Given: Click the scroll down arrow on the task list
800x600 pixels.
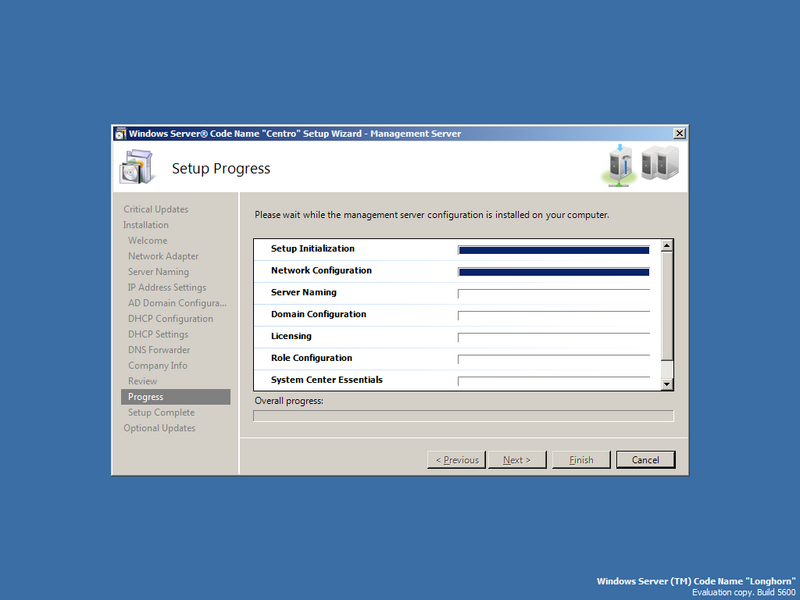Looking at the screenshot, I should click(665, 384).
